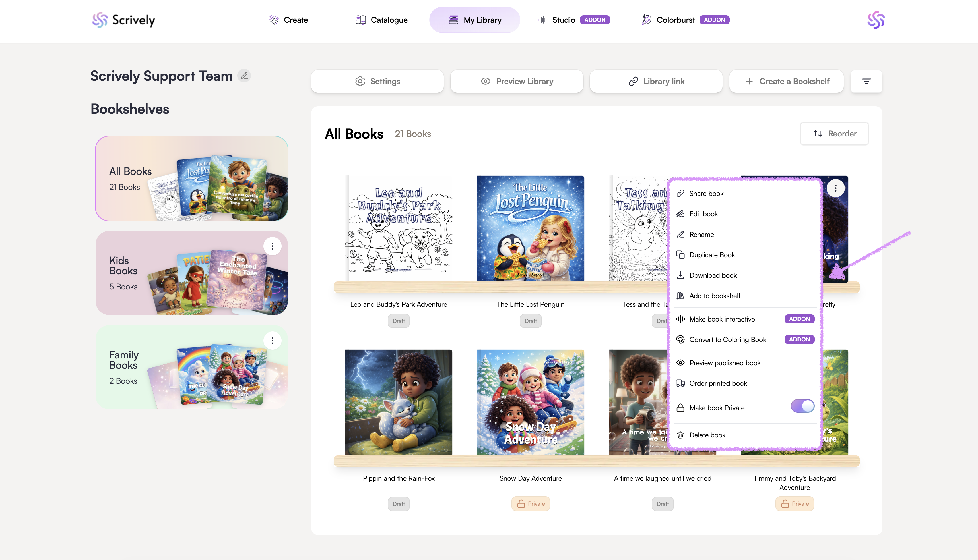Click the Scrively logo in the header

tap(123, 20)
